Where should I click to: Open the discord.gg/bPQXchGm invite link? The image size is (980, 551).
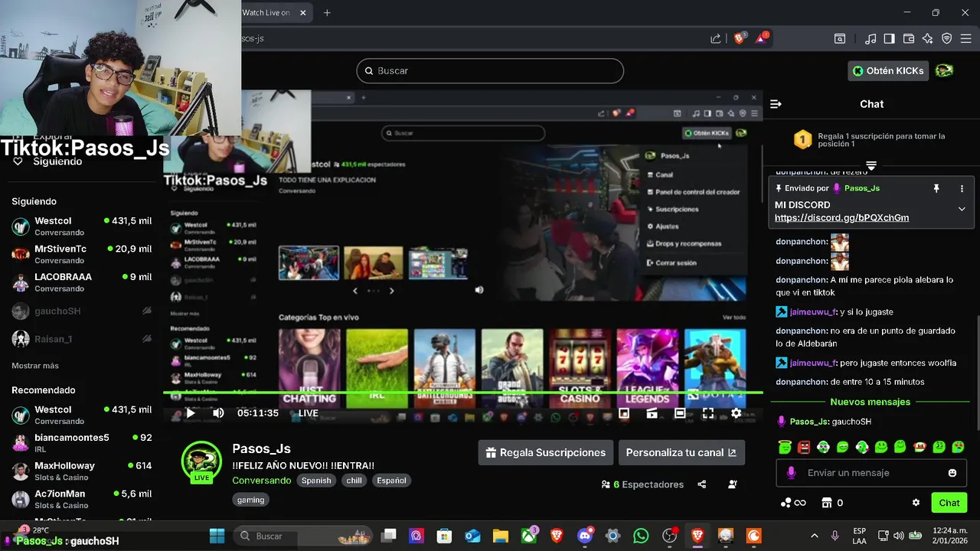pyautogui.click(x=841, y=218)
